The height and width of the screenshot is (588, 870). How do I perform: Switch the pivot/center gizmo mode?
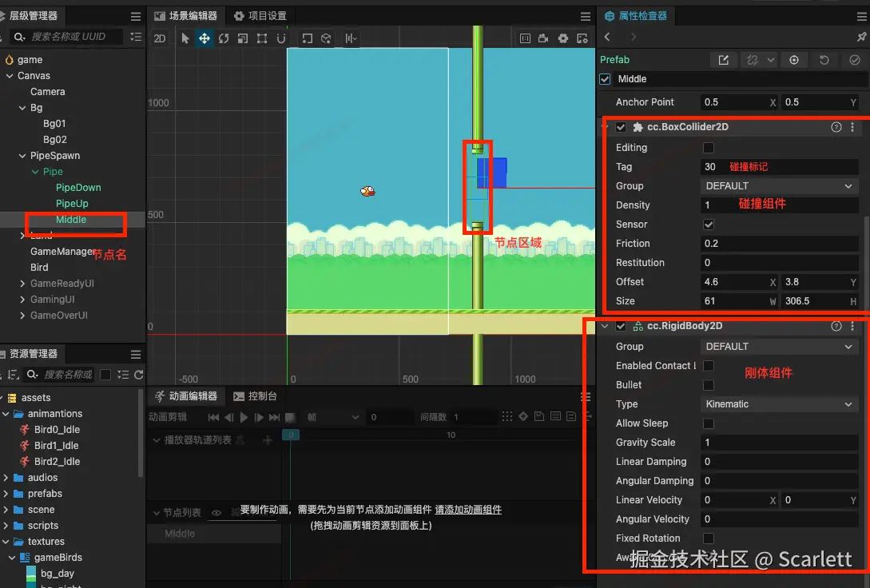coord(307,38)
